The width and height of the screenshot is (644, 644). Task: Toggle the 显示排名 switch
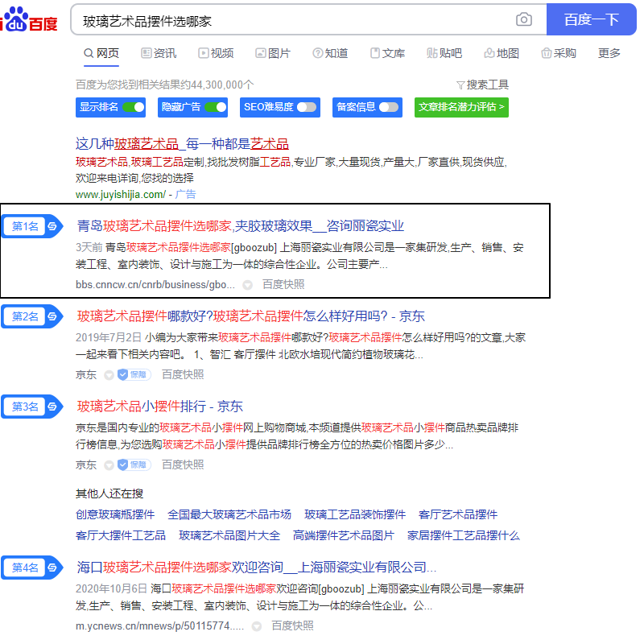[134, 107]
